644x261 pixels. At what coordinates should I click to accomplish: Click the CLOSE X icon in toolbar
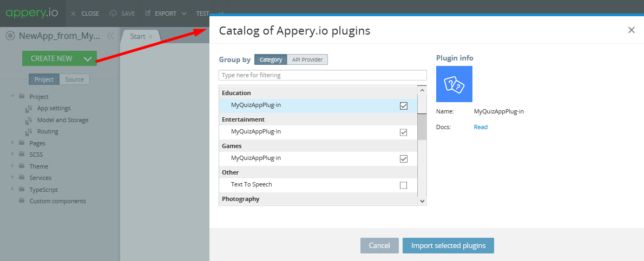(73, 14)
